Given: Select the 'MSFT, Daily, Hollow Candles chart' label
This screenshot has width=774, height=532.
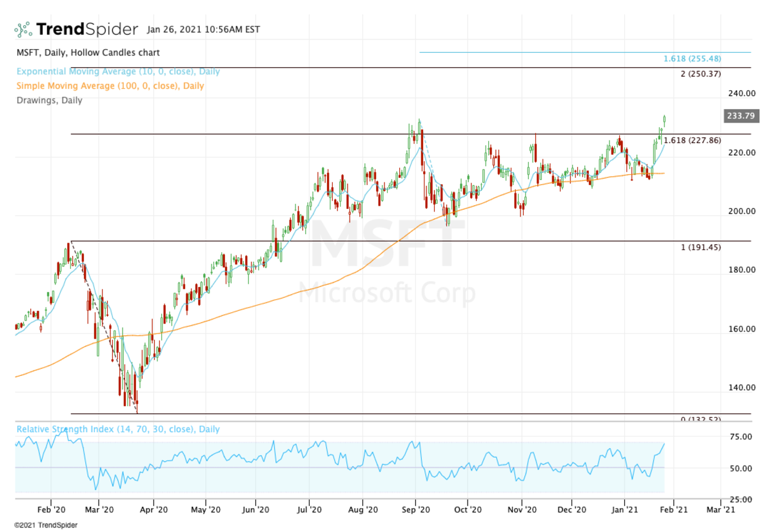Looking at the screenshot, I should [87, 53].
